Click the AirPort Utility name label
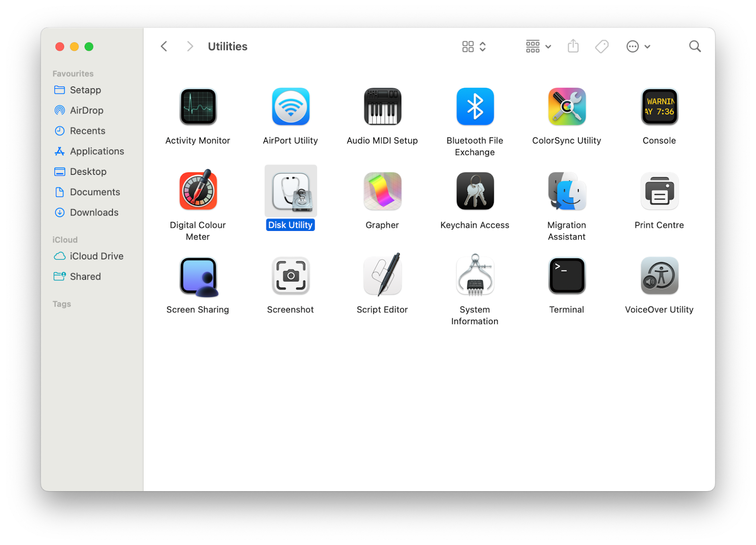Screen dimensions: 756x545 pos(291,140)
